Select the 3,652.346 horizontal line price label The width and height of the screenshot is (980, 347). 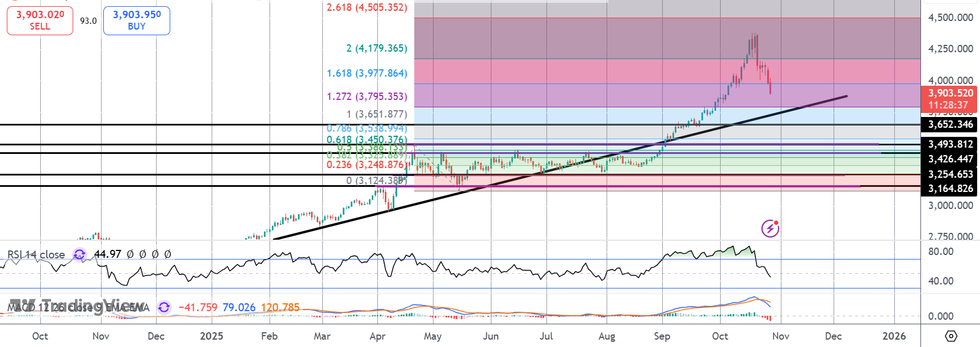pyautogui.click(x=950, y=124)
